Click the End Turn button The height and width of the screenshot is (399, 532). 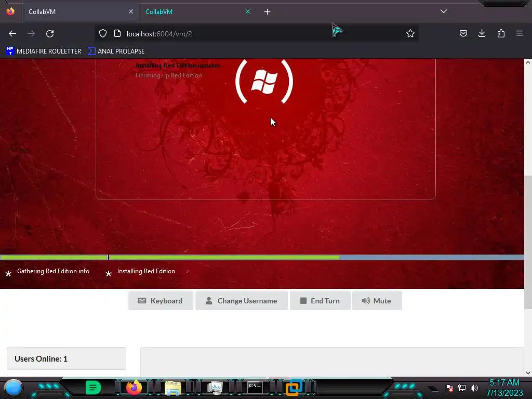320,301
